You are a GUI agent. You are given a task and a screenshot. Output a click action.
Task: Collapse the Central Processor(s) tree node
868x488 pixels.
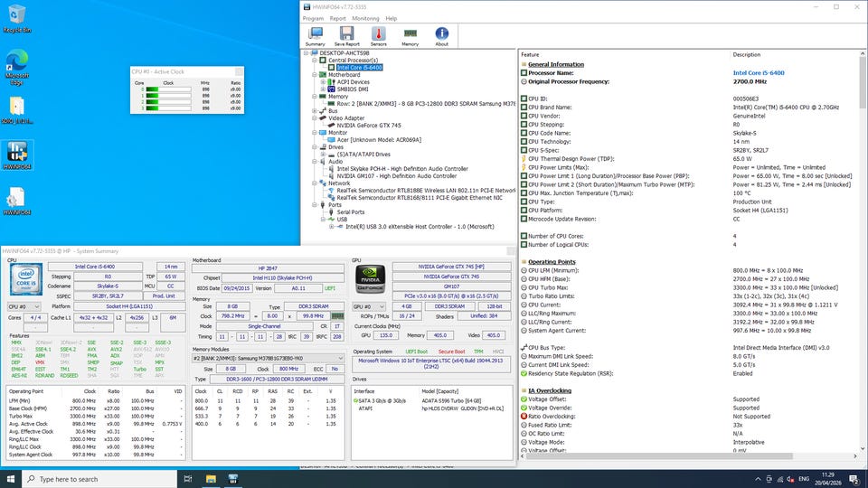(x=315, y=60)
